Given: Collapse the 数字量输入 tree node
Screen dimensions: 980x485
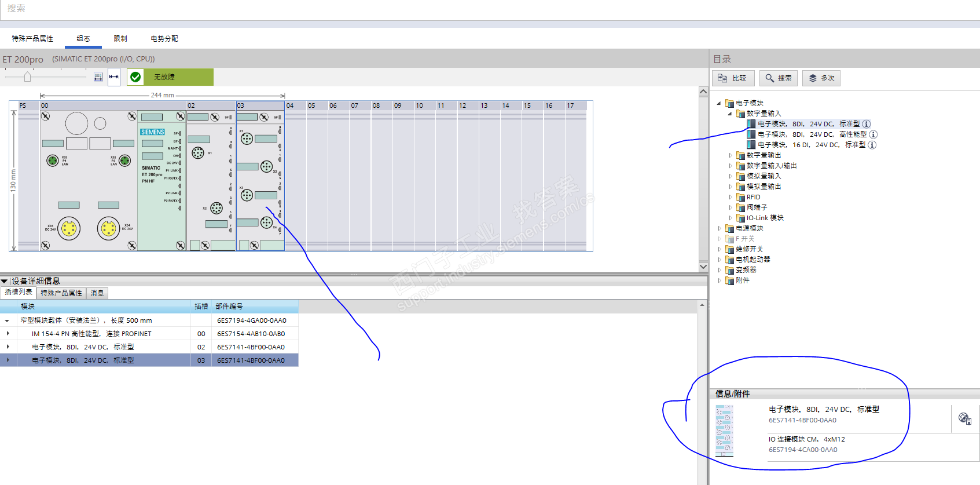Looking at the screenshot, I should [x=730, y=114].
